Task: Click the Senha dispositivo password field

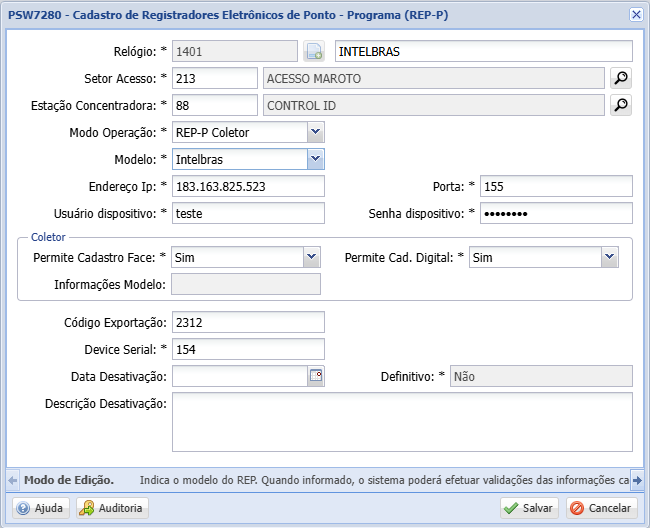Action: (556, 213)
